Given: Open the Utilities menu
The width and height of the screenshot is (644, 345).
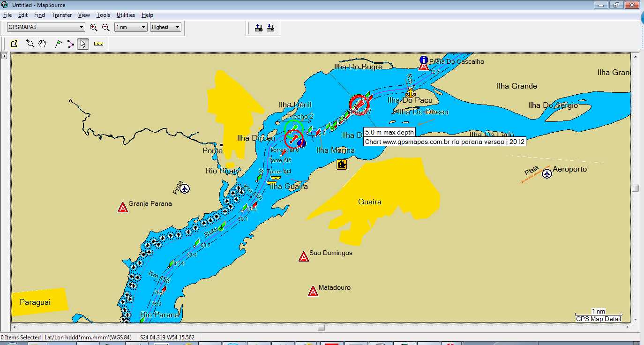Looking at the screenshot, I should (126, 15).
